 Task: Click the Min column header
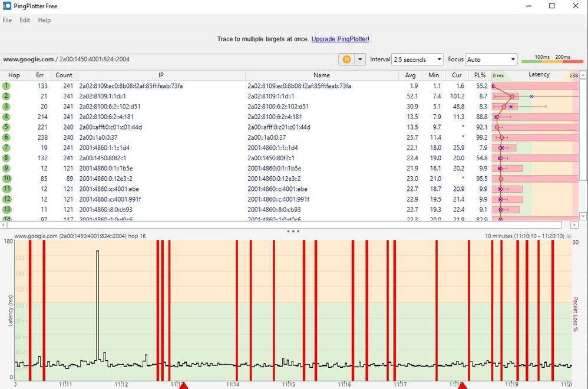[x=434, y=75]
